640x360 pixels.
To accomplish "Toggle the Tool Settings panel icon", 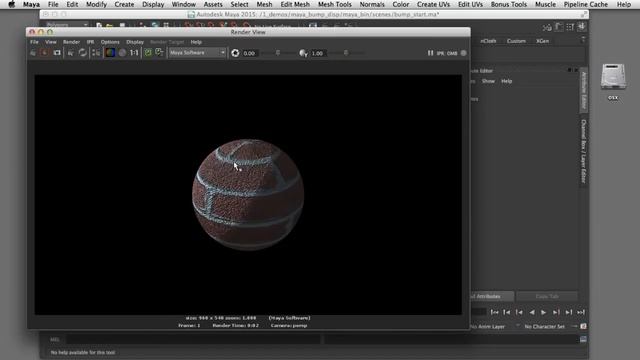I will 570,27.
